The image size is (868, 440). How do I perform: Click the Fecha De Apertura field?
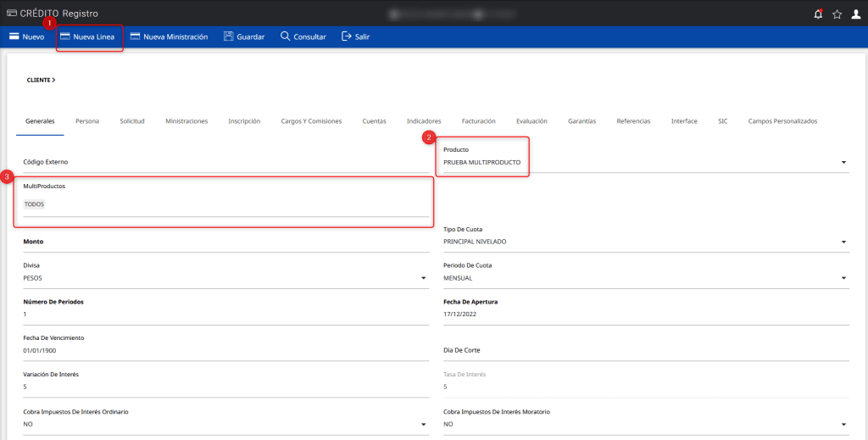(644, 315)
